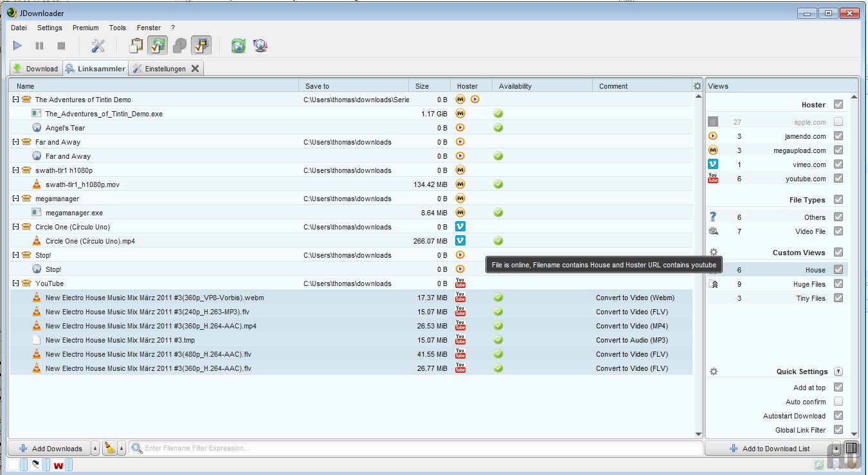Sort by the Availability column header

coord(542,86)
